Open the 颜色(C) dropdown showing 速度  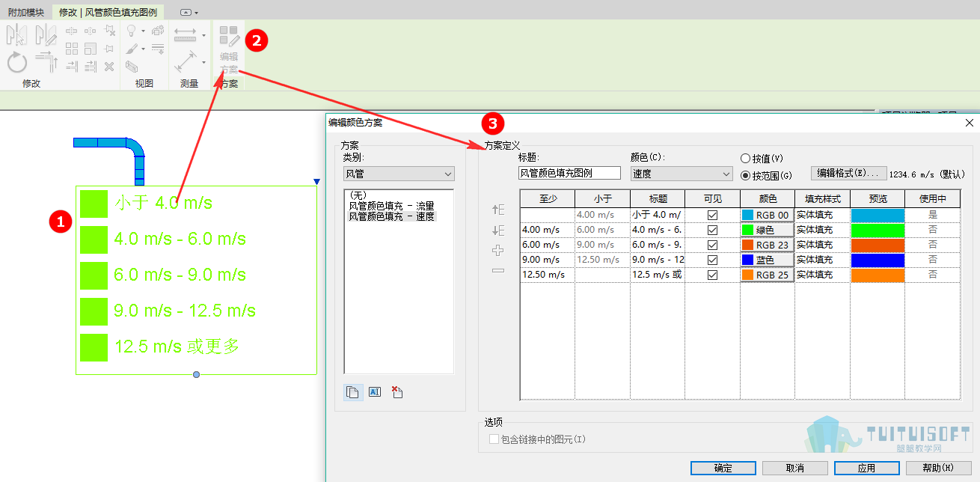point(681,174)
